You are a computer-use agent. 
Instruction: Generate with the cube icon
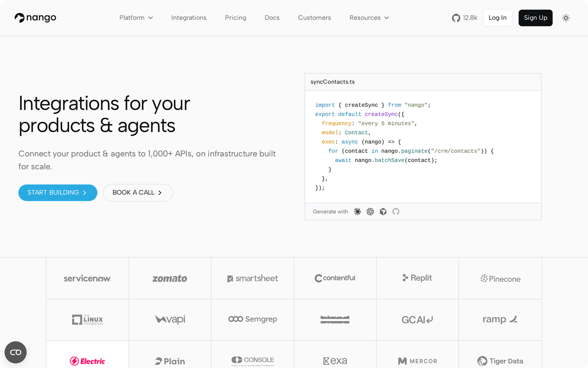tap(383, 211)
